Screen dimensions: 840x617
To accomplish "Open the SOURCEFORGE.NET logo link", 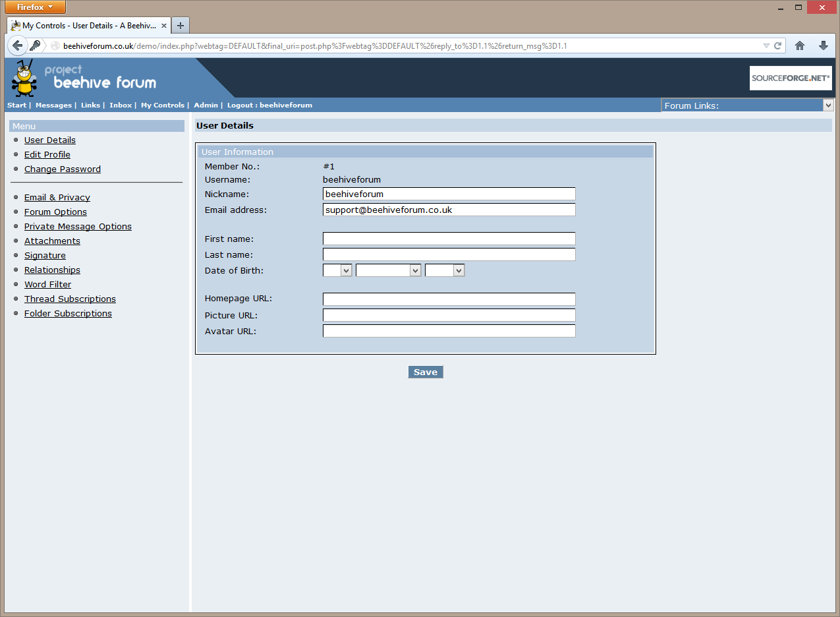I will click(x=790, y=77).
